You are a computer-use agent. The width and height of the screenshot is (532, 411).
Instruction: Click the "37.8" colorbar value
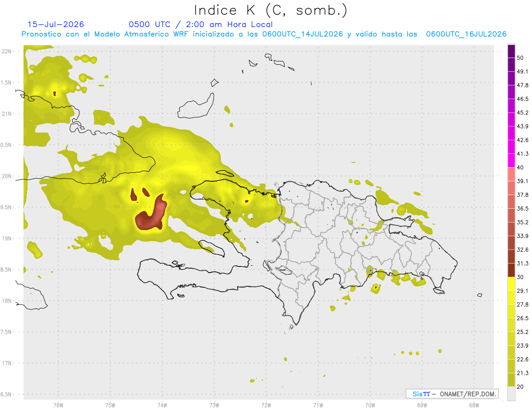pyautogui.click(x=523, y=195)
